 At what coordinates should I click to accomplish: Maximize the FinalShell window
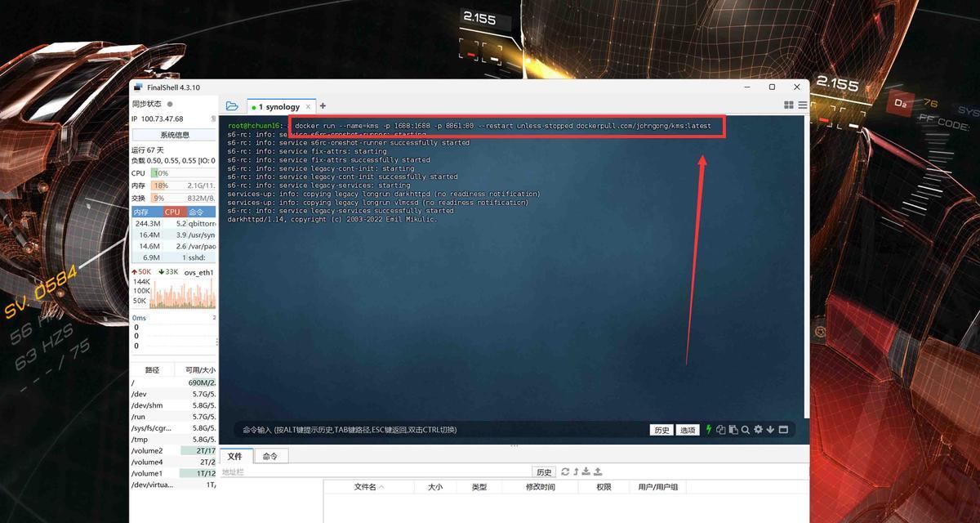point(772,87)
